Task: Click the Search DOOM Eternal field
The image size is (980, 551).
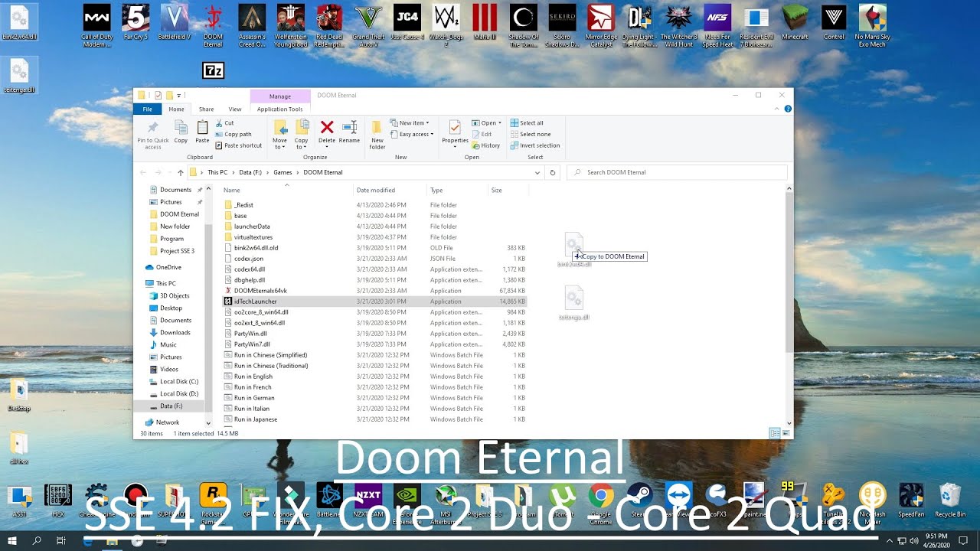Action: click(677, 173)
